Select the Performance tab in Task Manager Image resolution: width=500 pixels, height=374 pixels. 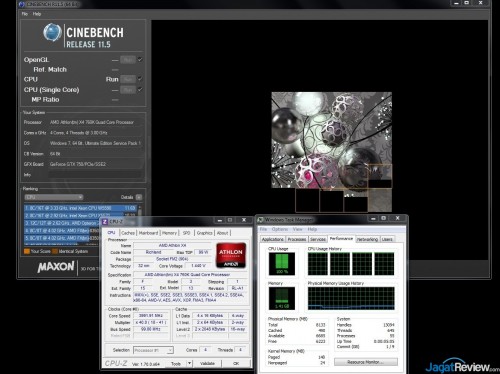pyautogui.click(x=341, y=239)
